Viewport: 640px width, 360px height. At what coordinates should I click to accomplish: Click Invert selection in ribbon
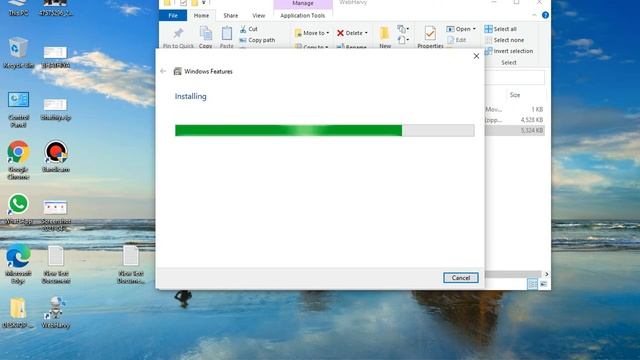(x=509, y=51)
